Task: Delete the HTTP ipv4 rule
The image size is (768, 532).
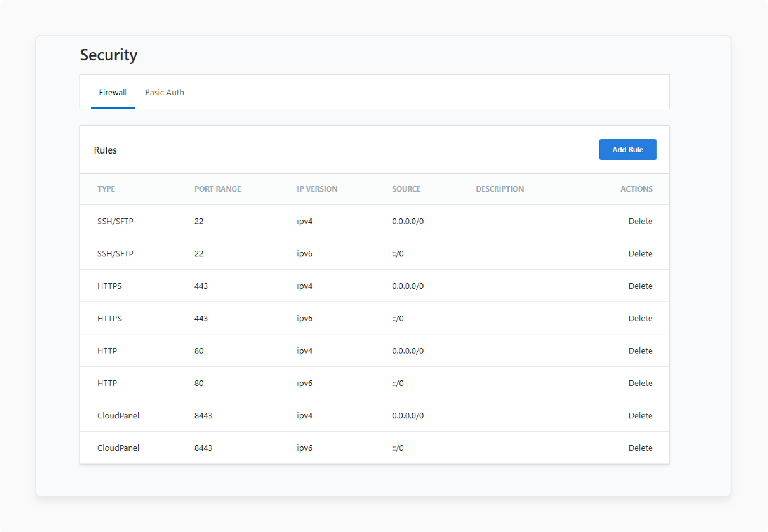Action: 640,351
